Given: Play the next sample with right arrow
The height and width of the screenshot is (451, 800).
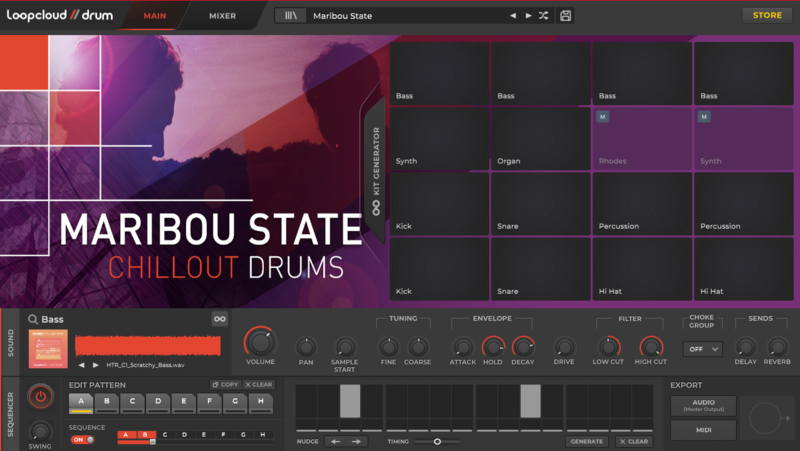Looking at the screenshot, I should 95,366.
